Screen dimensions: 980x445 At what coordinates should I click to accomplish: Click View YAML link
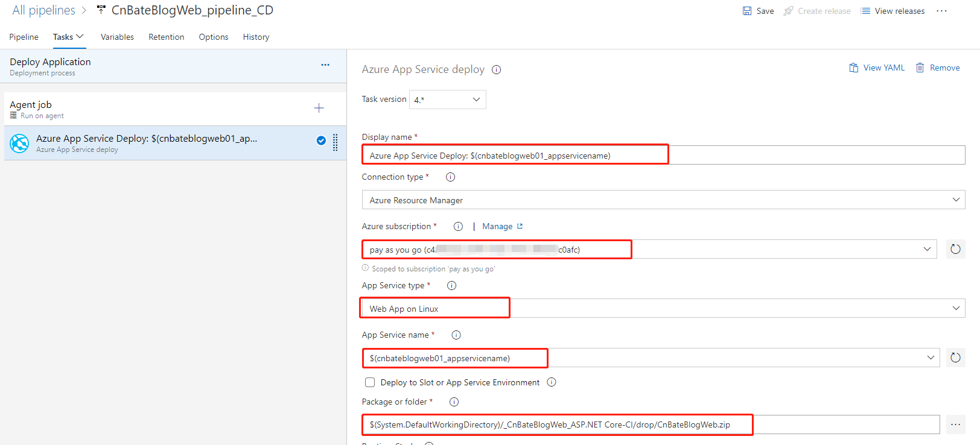(x=884, y=68)
